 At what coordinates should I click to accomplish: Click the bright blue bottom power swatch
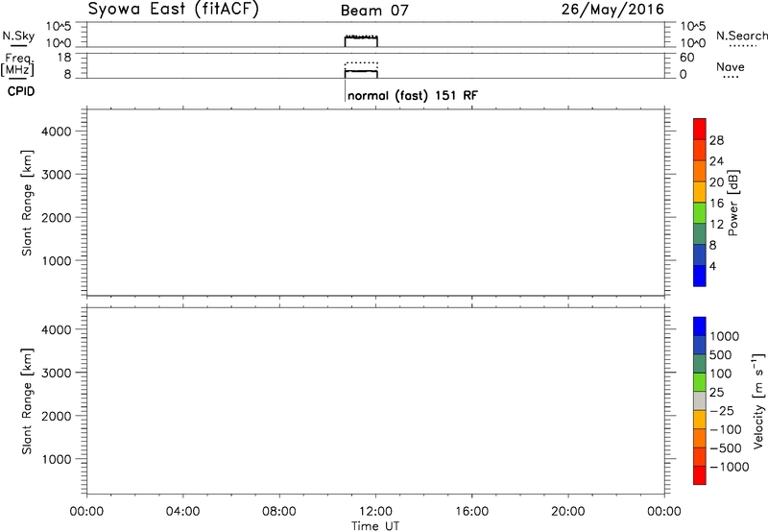click(x=700, y=276)
